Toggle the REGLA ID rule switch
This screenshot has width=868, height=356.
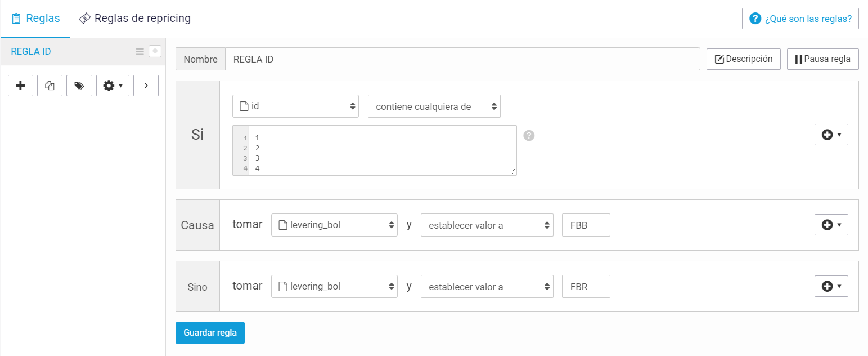pos(155,51)
